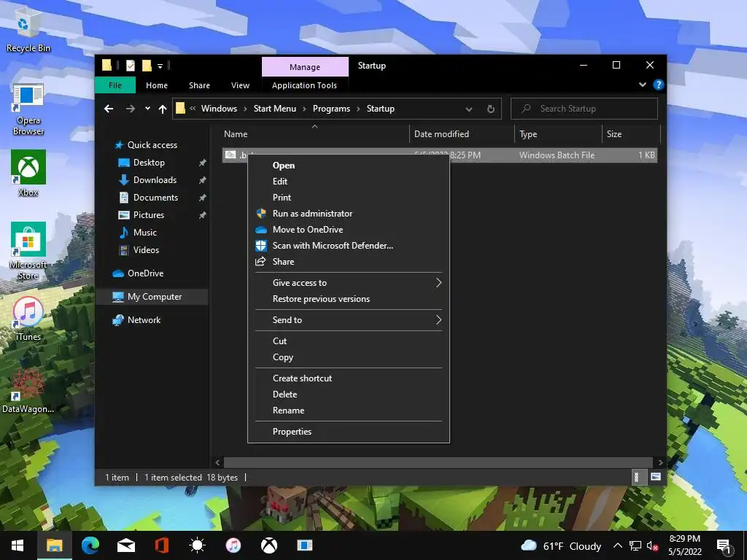This screenshot has height=560, width=747.
Task: Expand the ribbon chevron
Action: coord(643,85)
